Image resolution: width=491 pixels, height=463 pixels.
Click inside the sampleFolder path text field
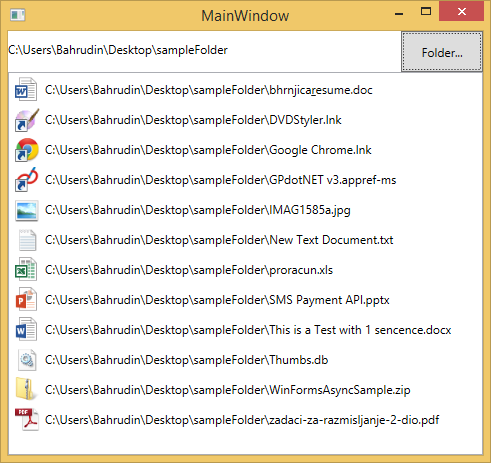[204, 51]
